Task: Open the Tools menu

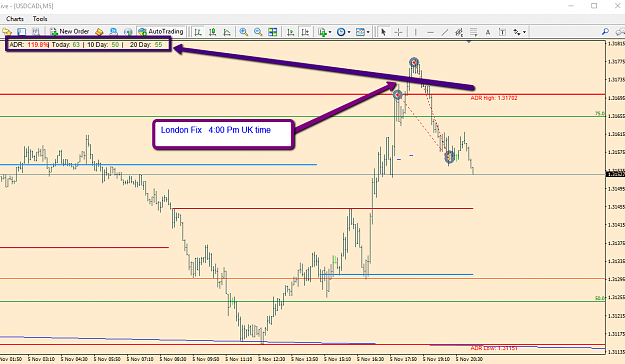Action: [x=40, y=19]
